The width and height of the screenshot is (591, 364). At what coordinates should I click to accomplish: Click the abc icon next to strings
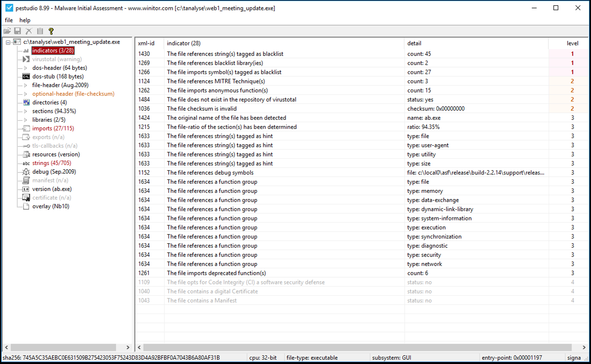click(x=26, y=163)
